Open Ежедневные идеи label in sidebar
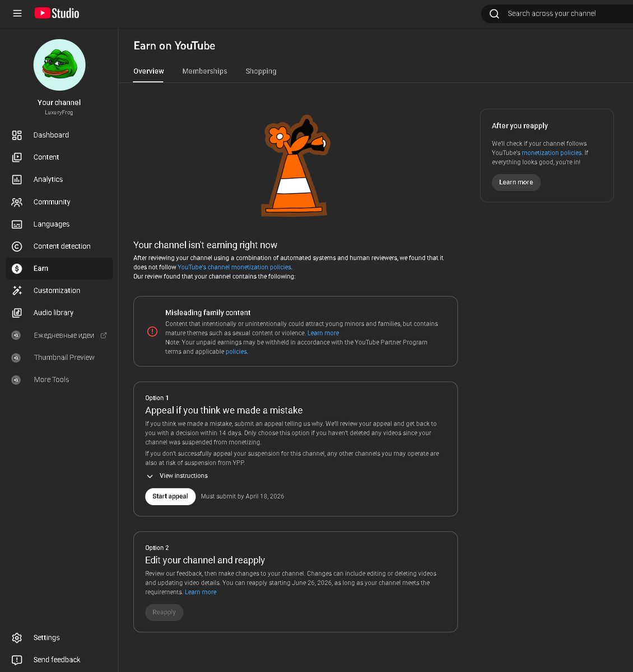Viewport: 633px width, 672px height. (x=64, y=335)
